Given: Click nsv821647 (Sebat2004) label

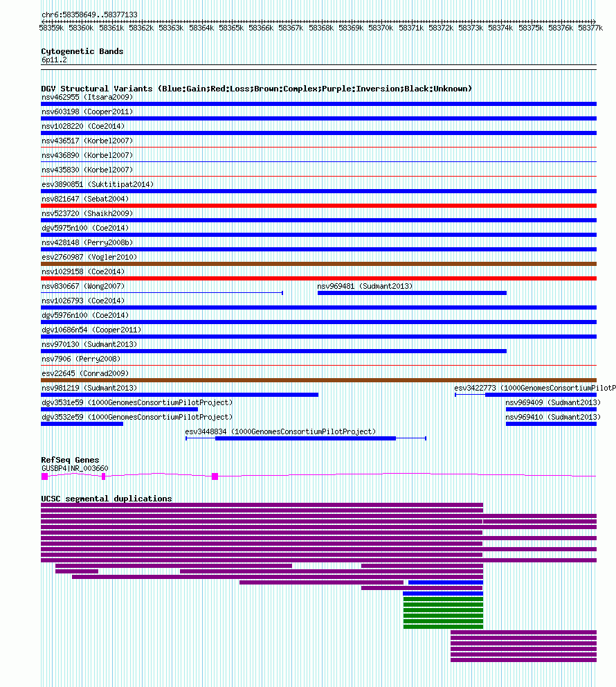Looking at the screenshot, I should point(85,199).
